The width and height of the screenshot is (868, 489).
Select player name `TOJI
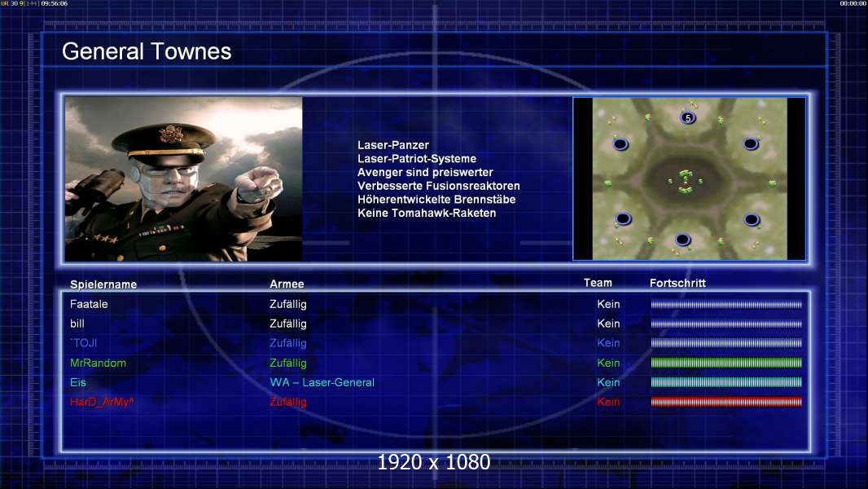(x=84, y=343)
